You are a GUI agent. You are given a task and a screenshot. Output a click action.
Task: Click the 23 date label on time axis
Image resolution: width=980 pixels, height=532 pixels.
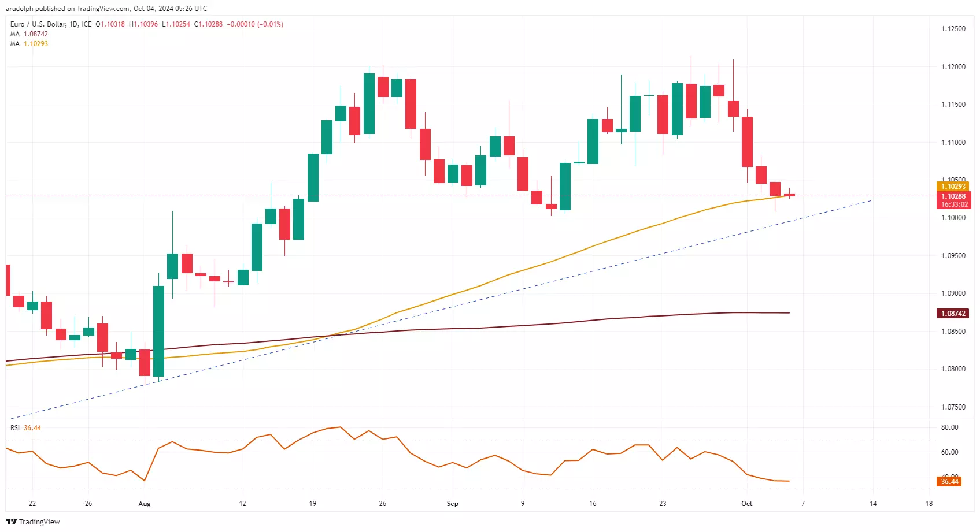coord(663,504)
